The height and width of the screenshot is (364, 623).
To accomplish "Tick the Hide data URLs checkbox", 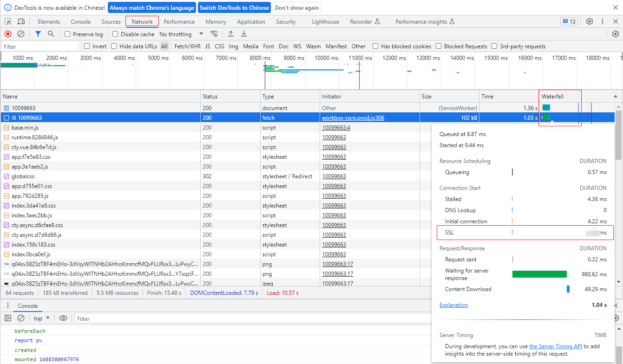I will (114, 46).
